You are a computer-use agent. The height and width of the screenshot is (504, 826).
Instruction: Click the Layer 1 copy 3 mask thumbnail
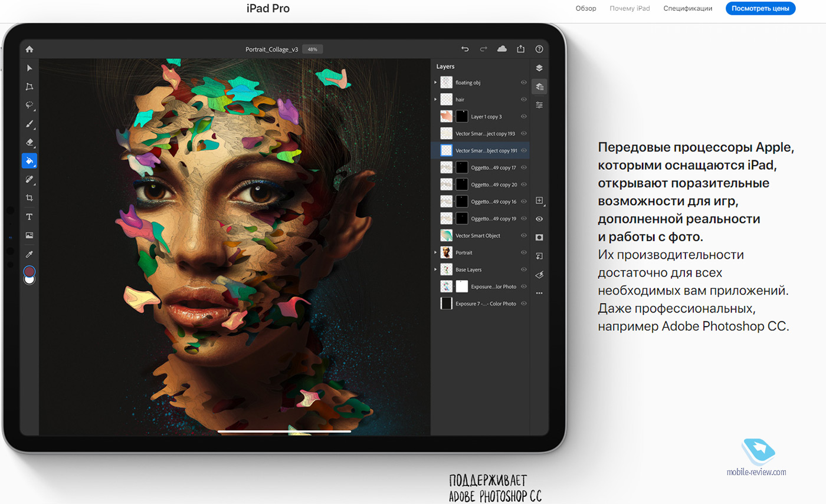coord(462,117)
